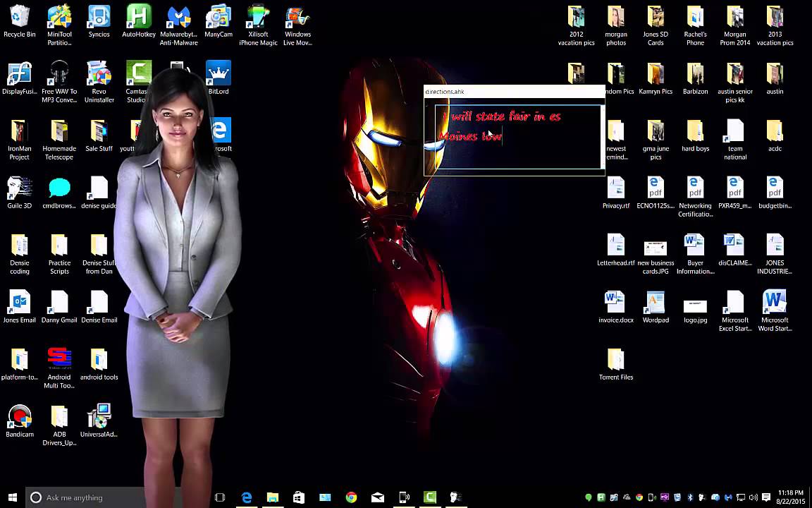Open the Windows Start menu
812x508 pixels.
13,497
